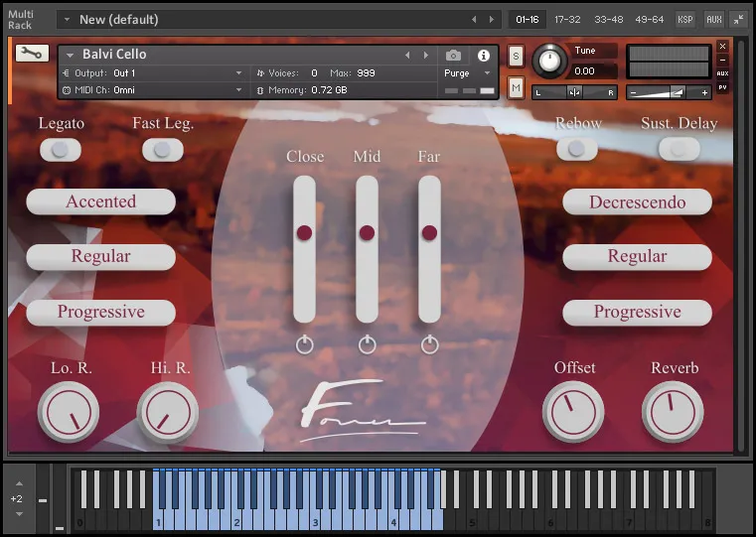Switch to the 49-64 rack page
This screenshot has height=537, width=756.
pos(650,20)
